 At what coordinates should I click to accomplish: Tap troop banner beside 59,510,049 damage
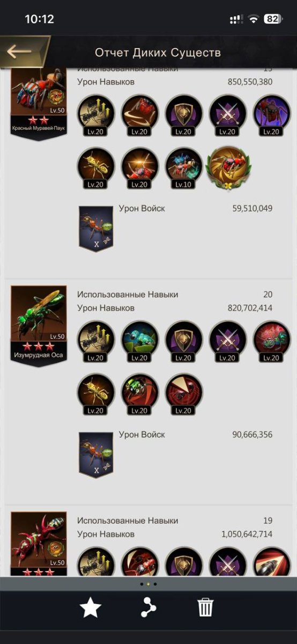click(96, 229)
